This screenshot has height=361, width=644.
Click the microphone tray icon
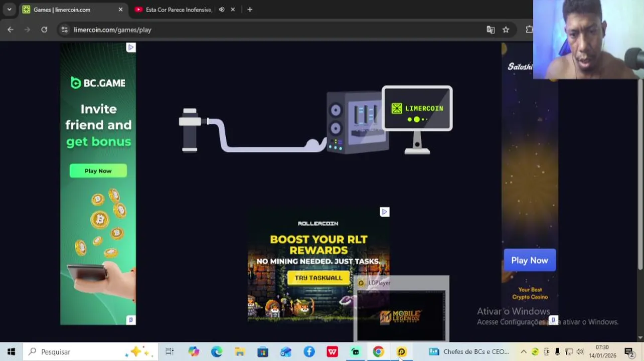(x=557, y=352)
